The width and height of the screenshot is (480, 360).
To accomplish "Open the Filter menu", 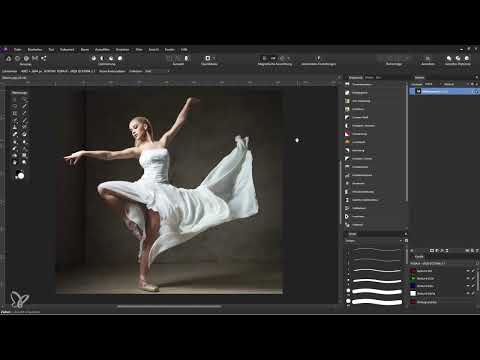I will [x=139, y=49].
